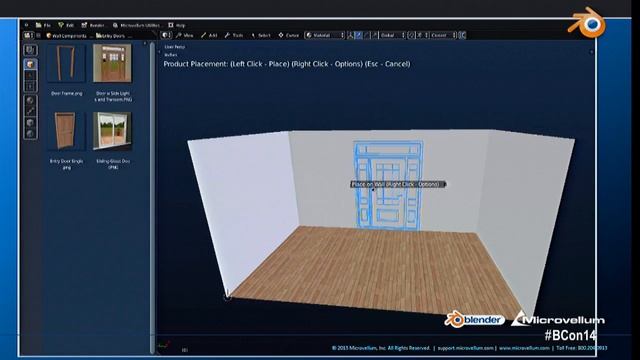640x360 pixels.
Task: Toggle the snap during transform button
Action: pyautogui.click(x=411, y=36)
